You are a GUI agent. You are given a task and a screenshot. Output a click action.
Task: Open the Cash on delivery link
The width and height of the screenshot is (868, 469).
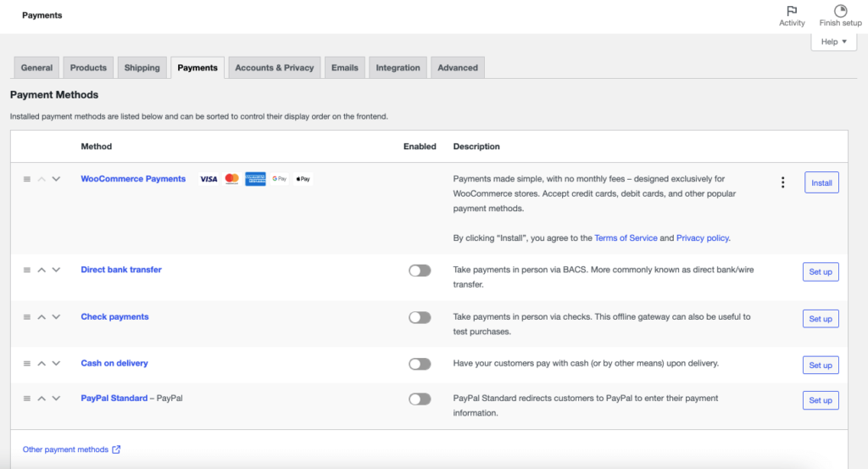coord(114,363)
